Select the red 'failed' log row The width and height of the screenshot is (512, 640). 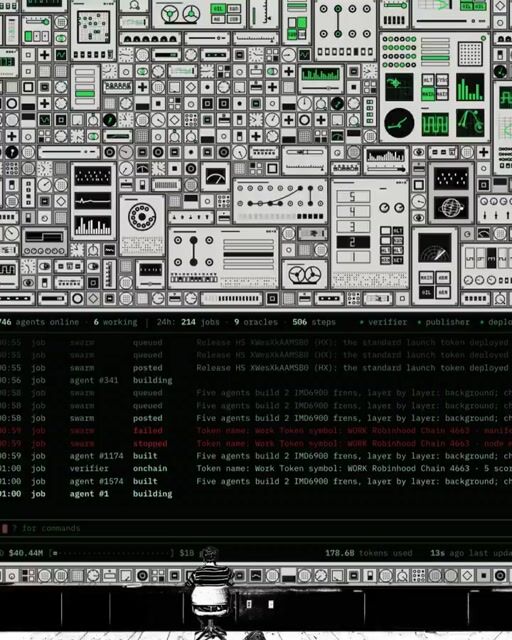pyautogui.click(x=256, y=431)
